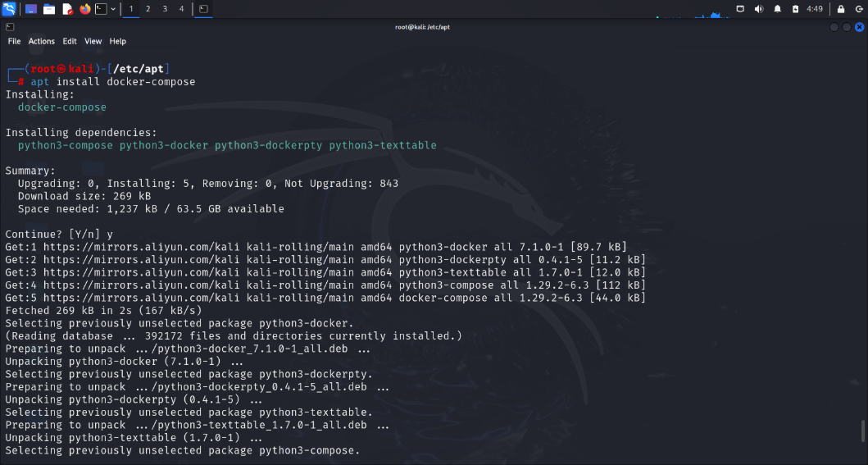Viewport: 868px width, 465px height.
Task: Click the terminal window title bar icon
Action: pyautogui.click(x=9, y=26)
